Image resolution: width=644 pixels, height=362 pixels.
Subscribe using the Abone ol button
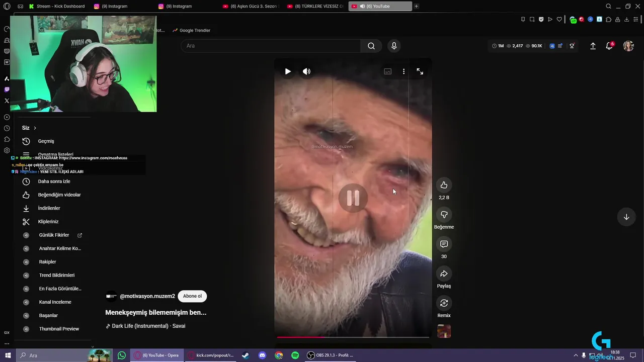click(192, 296)
